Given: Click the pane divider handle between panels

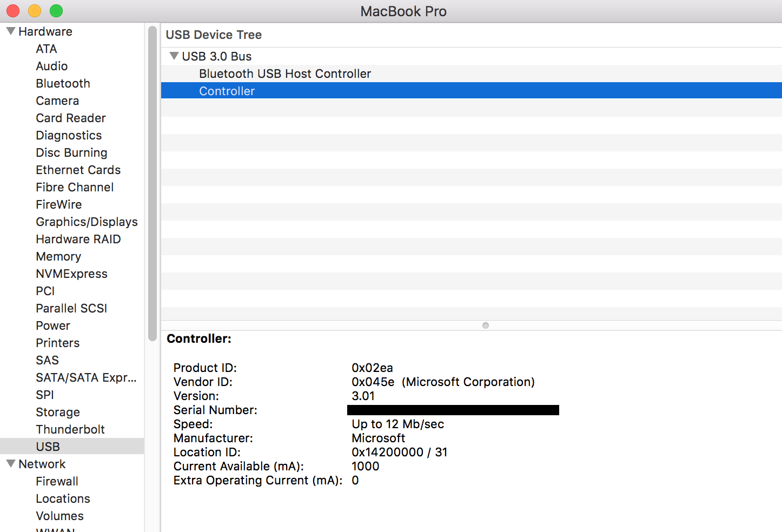Looking at the screenshot, I should (x=485, y=325).
